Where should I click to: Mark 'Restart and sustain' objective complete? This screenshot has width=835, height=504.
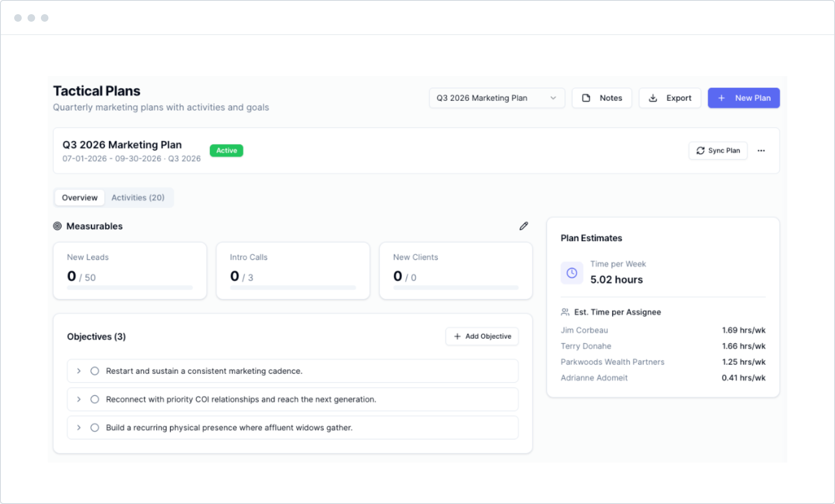coord(95,371)
